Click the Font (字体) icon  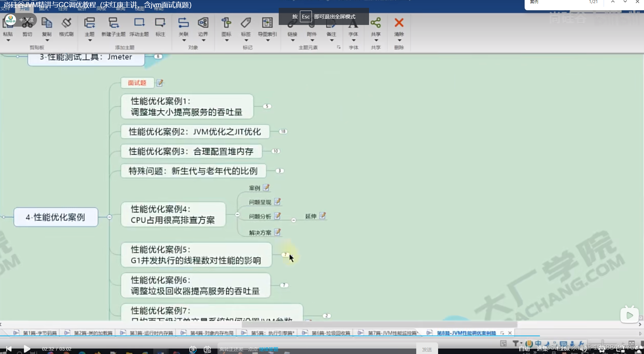point(353,24)
